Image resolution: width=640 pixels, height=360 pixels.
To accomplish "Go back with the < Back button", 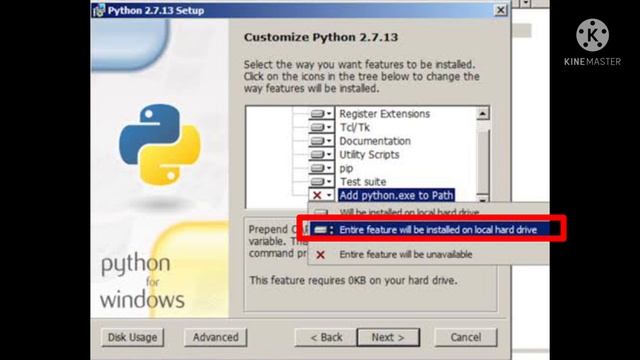I will click(326, 338).
